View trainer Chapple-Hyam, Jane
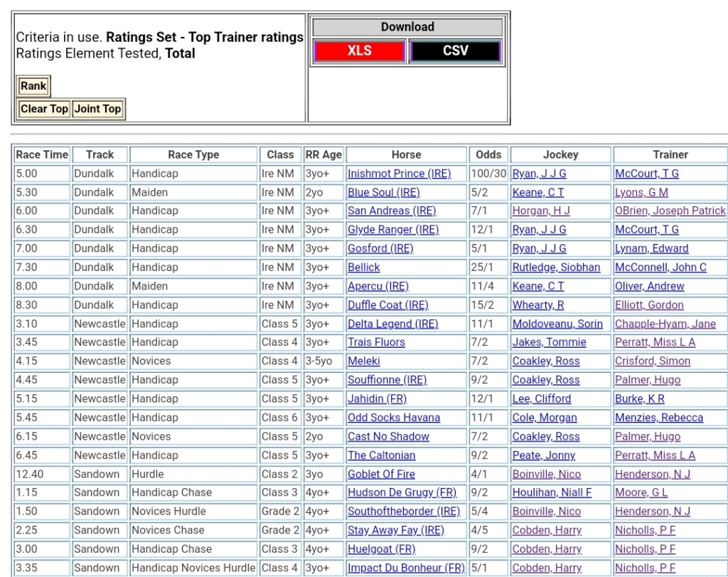Viewport: 728px width, 577px height. pos(665,324)
